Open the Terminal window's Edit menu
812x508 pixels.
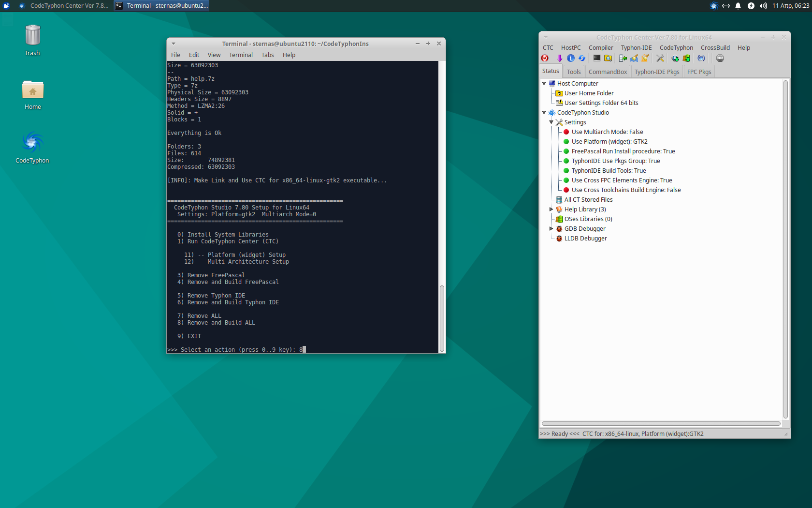tap(194, 55)
